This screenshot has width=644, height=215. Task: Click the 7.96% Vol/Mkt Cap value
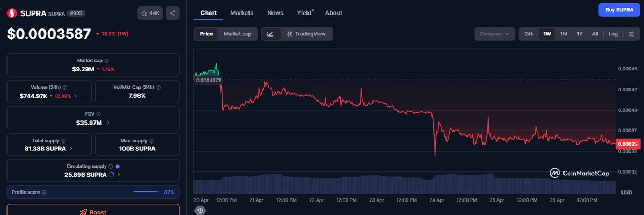tap(137, 96)
